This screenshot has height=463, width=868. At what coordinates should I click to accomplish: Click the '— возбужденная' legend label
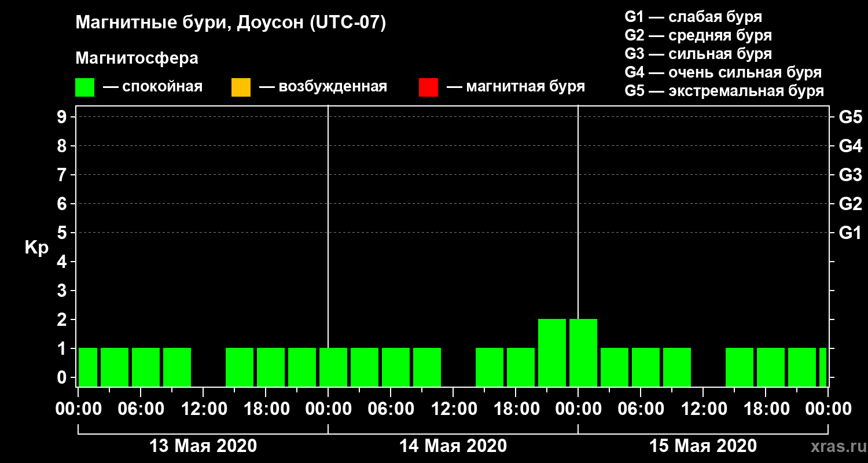coord(323,87)
